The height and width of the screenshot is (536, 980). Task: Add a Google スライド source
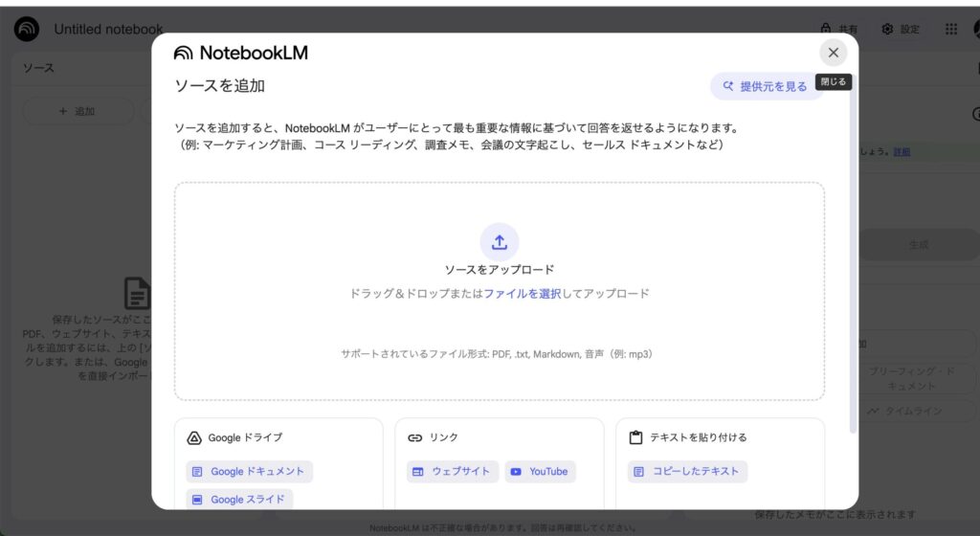[x=239, y=499]
